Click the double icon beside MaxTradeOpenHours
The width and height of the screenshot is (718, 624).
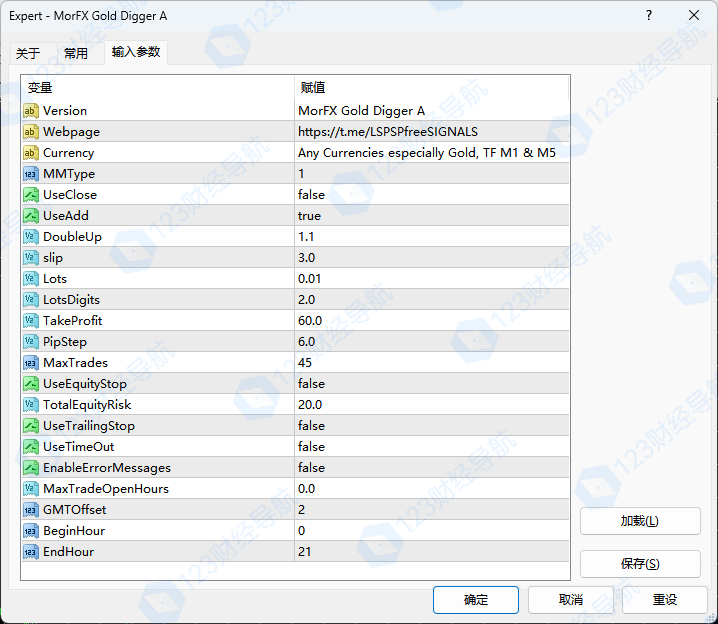point(31,489)
